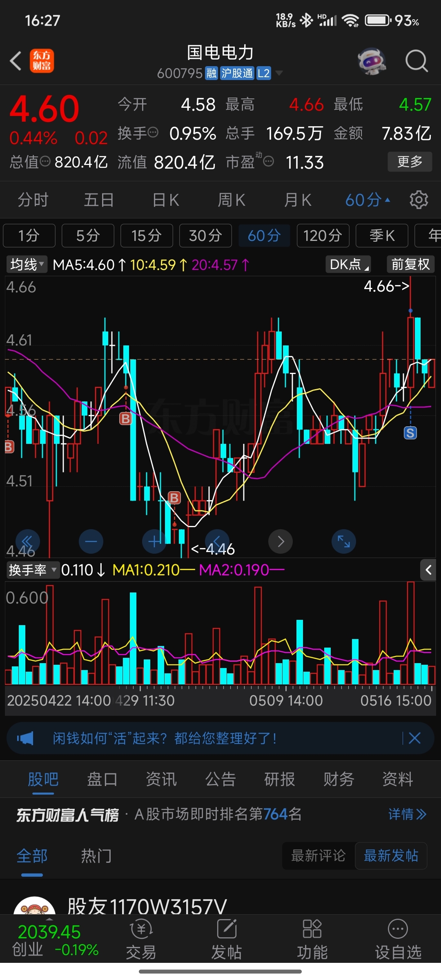Show 全部 posts
441x980 pixels.
click(x=32, y=856)
